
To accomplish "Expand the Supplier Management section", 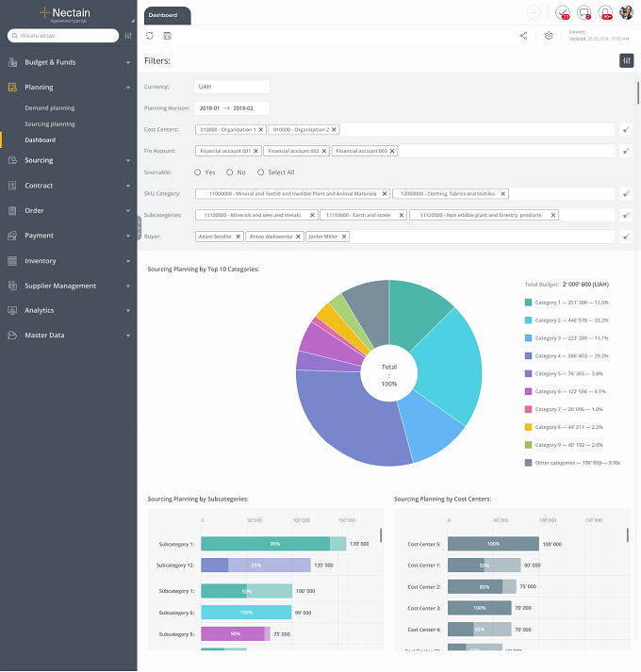I will [69, 286].
